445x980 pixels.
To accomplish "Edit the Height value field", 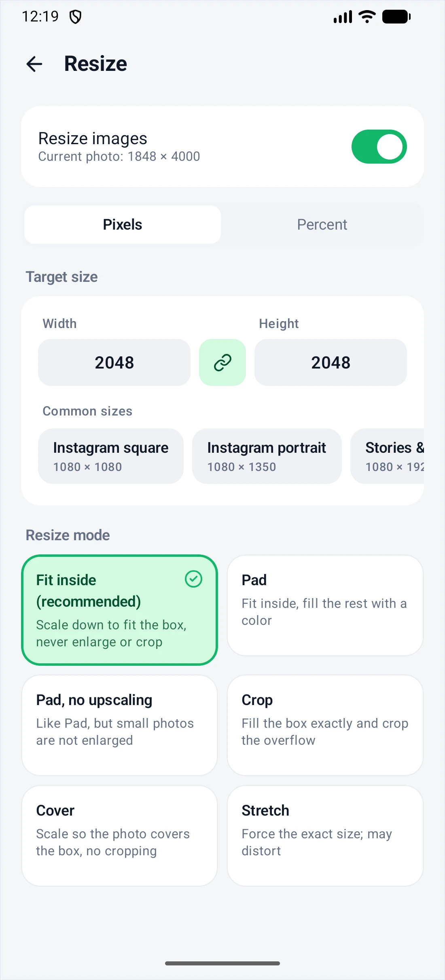I will (331, 362).
